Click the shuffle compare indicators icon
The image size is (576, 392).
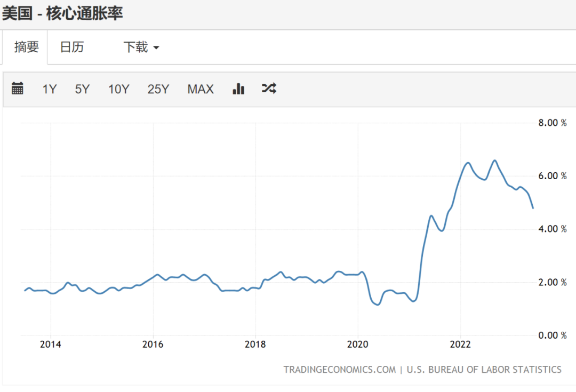coord(269,88)
